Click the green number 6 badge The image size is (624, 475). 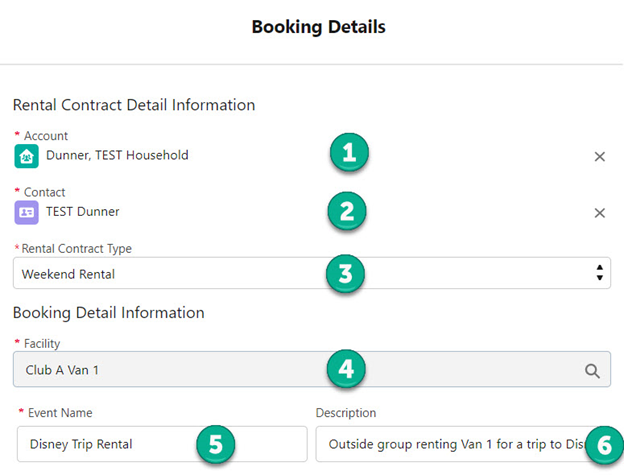click(603, 445)
